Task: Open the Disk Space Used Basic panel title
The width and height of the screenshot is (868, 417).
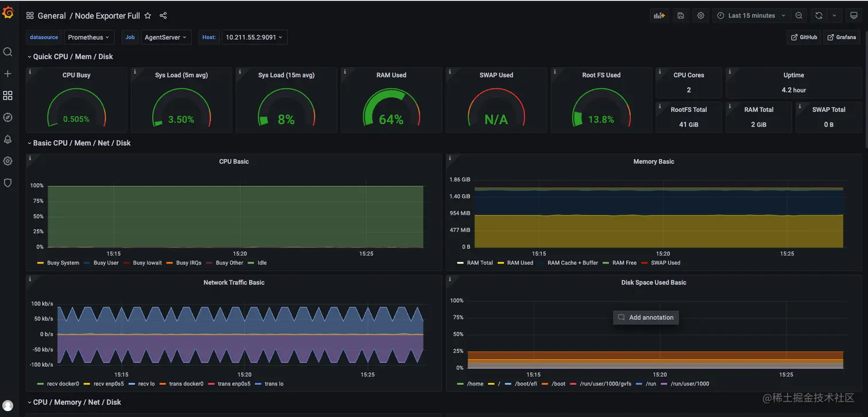Action: pyautogui.click(x=653, y=283)
